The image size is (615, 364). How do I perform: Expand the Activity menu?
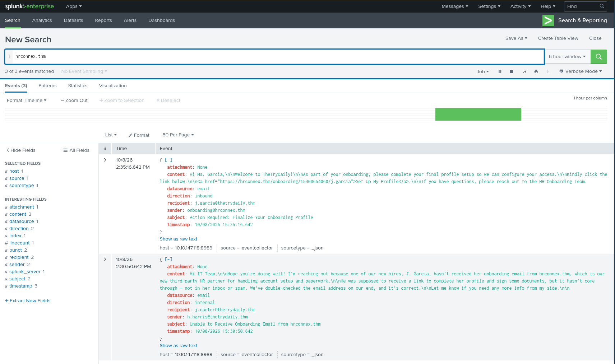point(521,6)
